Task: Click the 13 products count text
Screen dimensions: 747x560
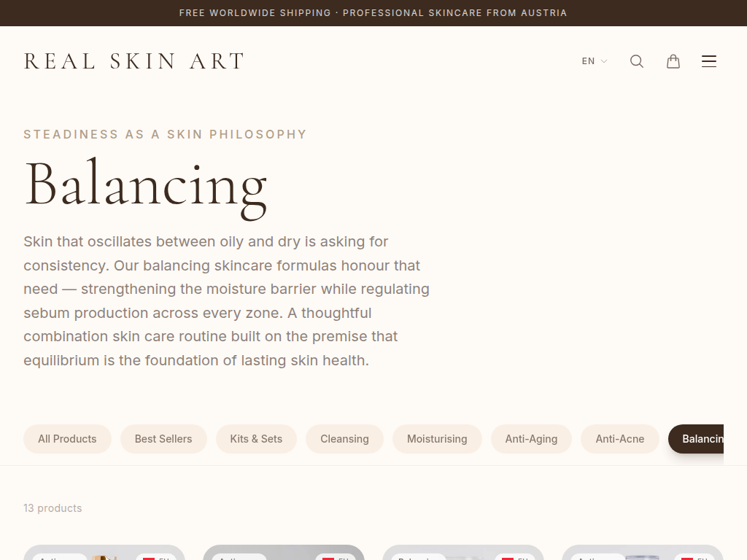Action: [53, 508]
